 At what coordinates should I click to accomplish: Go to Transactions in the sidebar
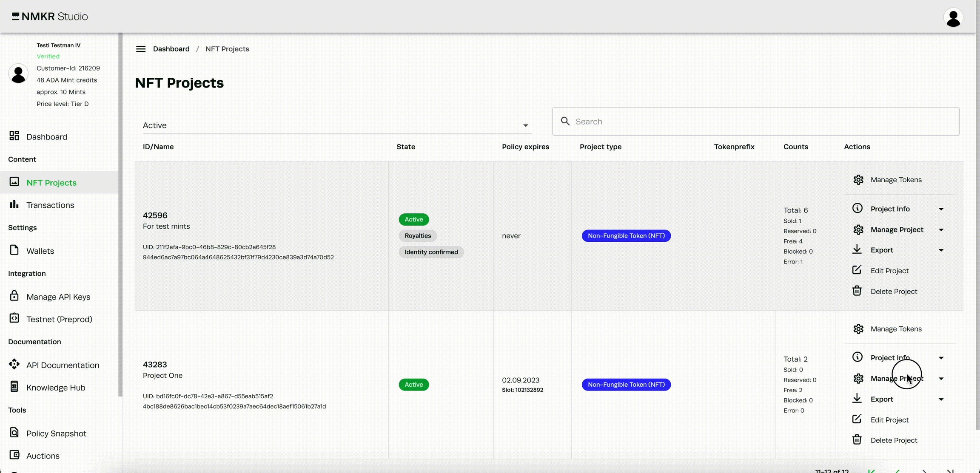tap(50, 205)
